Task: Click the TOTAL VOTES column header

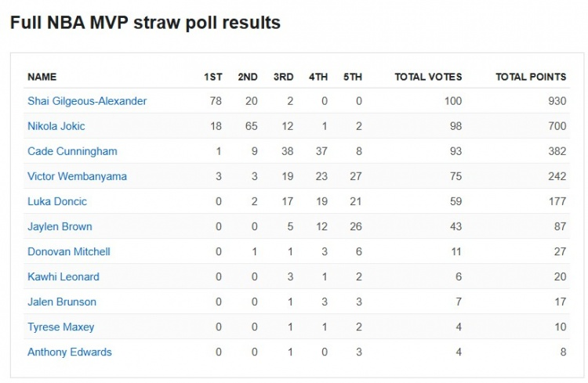Action: coord(428,77)
